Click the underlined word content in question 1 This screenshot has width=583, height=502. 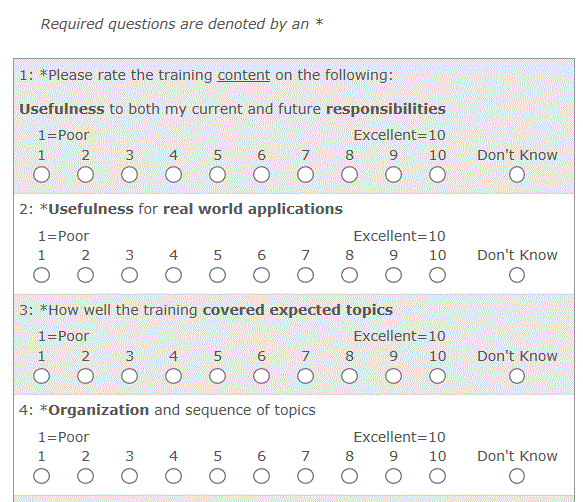(x=244, y=75)
